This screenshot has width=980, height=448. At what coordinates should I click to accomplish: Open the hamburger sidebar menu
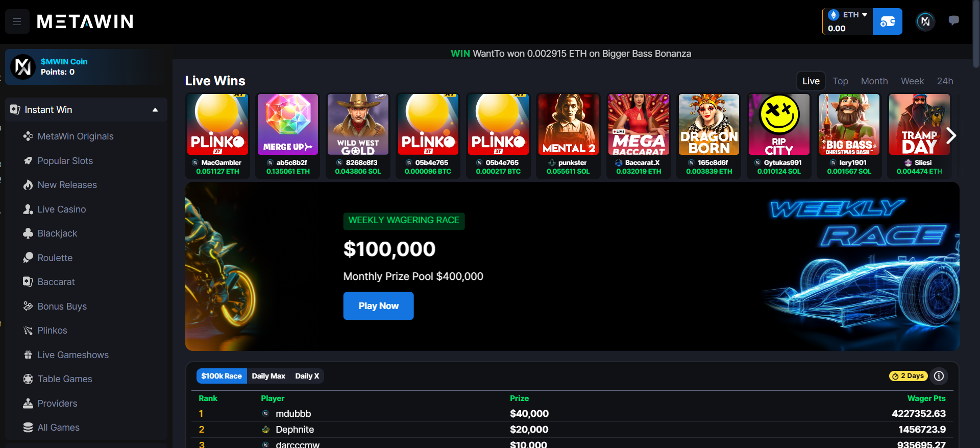point(17,21)
